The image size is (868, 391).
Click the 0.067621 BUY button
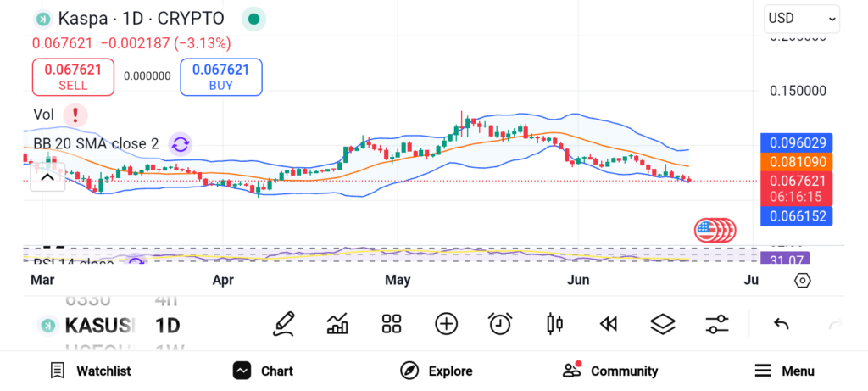click(221, 77)
